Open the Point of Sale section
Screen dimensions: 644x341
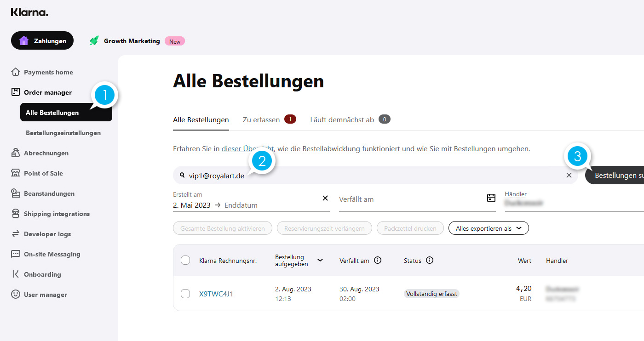click(44, 173)
